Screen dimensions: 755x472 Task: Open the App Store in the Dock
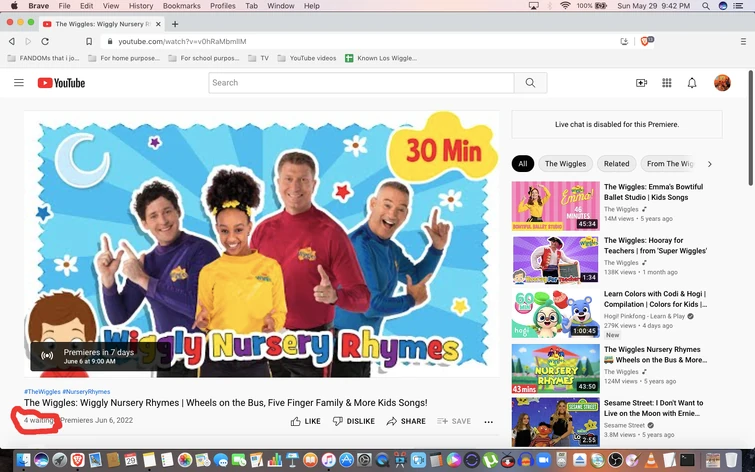tap(346, 460)
